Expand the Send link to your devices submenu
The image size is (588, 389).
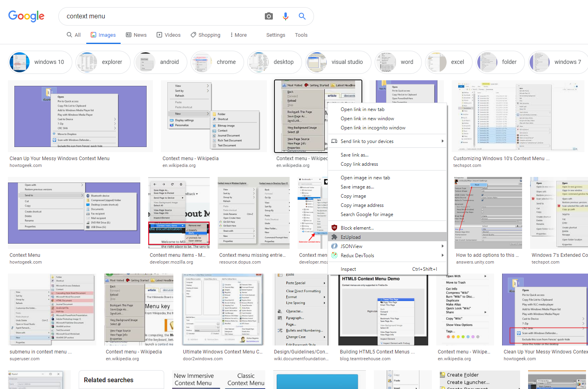pyautogui.click(x=443, y=141)
